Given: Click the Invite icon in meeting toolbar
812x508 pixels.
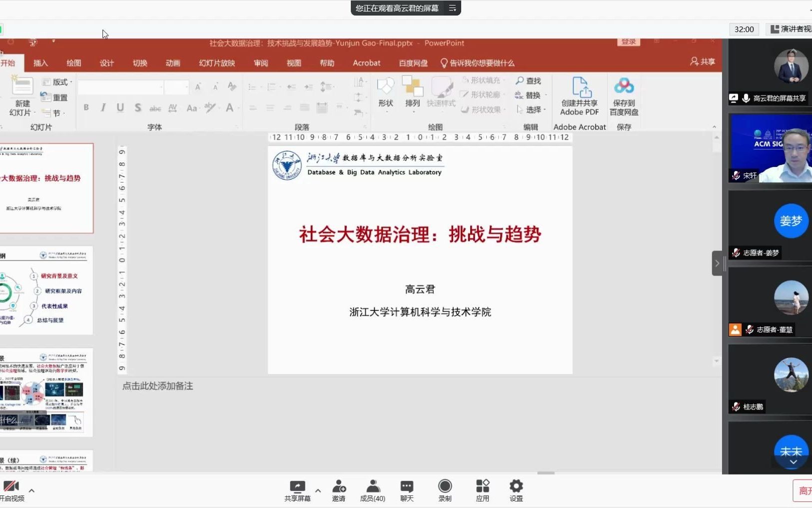Looking at the screenshot, I should tap(339, 490).
